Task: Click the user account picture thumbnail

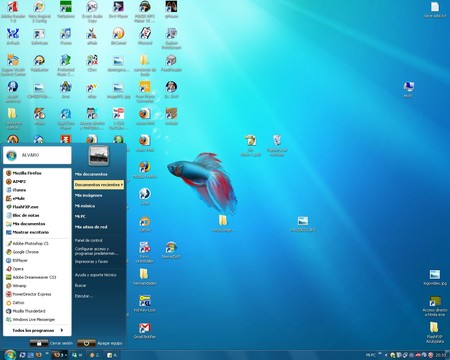Action: tap(99, 156)
